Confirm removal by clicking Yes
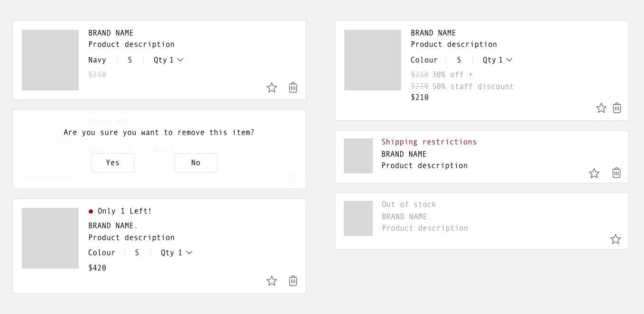Viewport: 644px width, 314px height. click(x=113, y=163)
